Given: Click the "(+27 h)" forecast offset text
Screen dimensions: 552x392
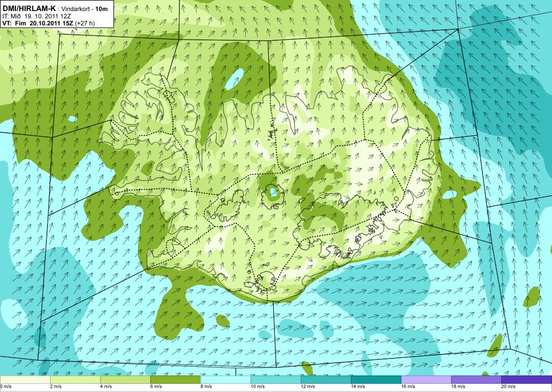Looking at the screenshot, I should point(85,23).
